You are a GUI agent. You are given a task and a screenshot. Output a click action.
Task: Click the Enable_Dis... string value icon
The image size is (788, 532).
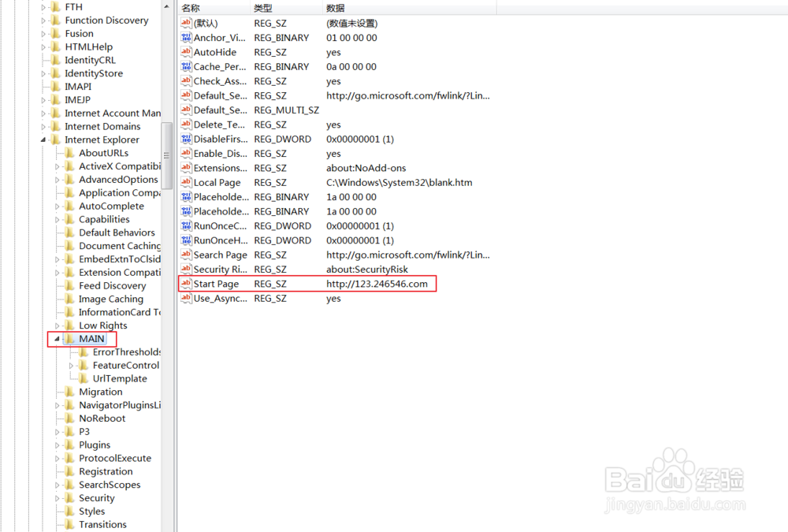pos(186,154)
